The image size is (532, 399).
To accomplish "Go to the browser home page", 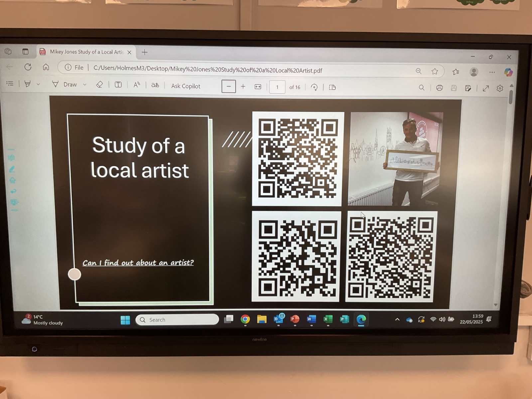I will tap(46, 67).
